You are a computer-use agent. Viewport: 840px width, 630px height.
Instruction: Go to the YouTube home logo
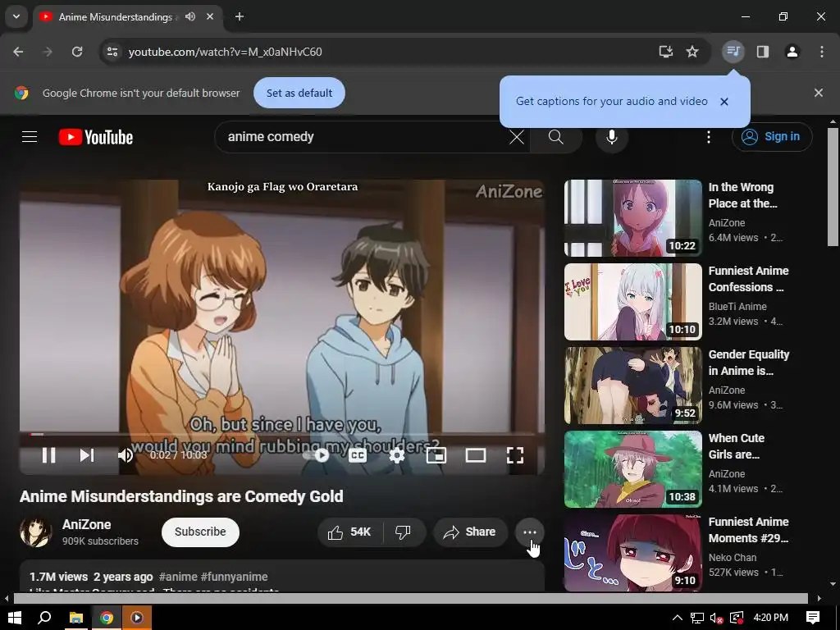click(x=95, y=137)
